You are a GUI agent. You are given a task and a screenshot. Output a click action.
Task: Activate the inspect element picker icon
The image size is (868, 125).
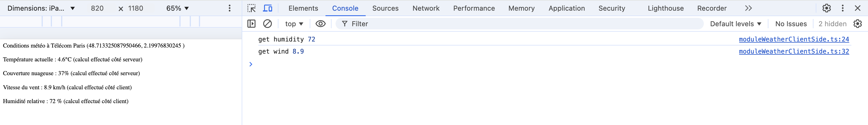pyautogui.click(x=251, y=8)
